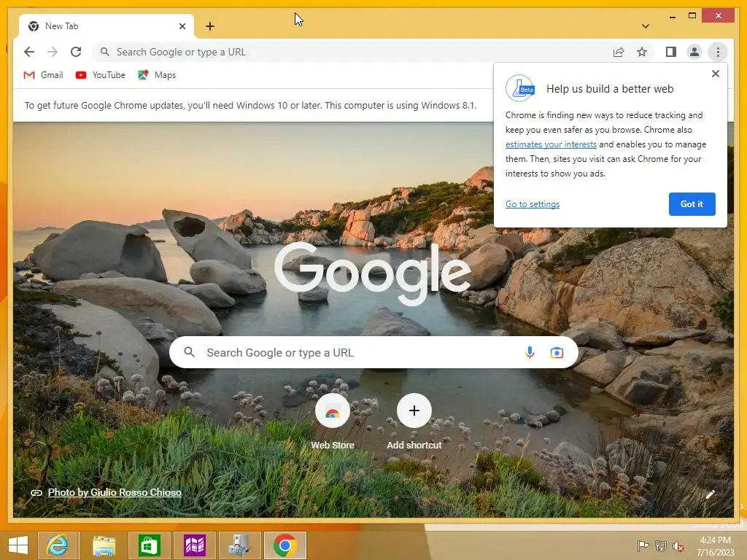
Task: Reload the page with refresh icon
Action: (x=76, y=52)
